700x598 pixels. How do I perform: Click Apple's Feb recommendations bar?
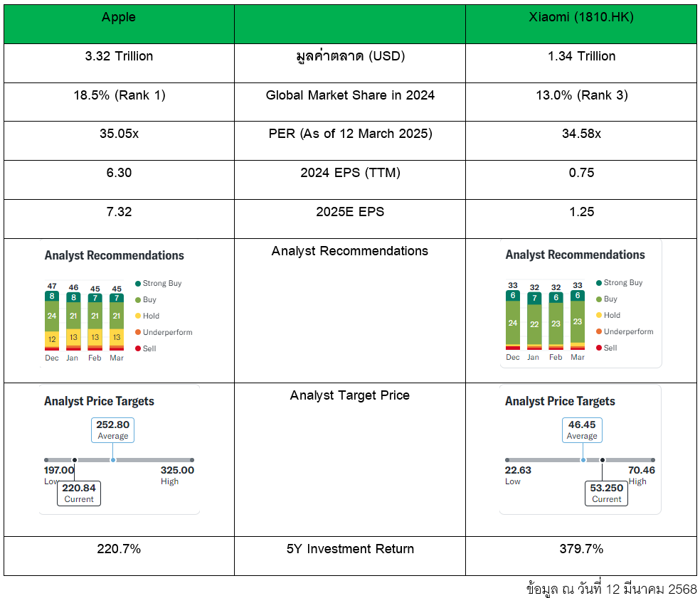click(95, 322)
